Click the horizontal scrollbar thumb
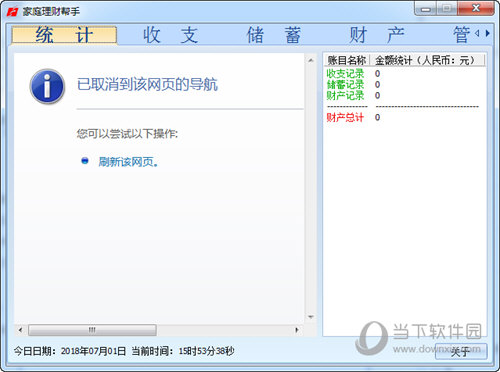The height and width of the screenshot is (372, 500). 92,330
